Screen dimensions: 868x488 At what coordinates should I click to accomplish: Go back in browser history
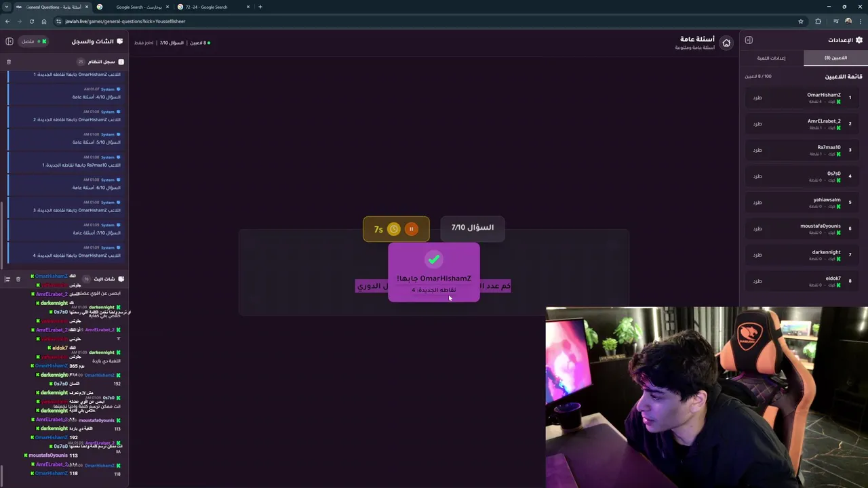tap(7, 21)
